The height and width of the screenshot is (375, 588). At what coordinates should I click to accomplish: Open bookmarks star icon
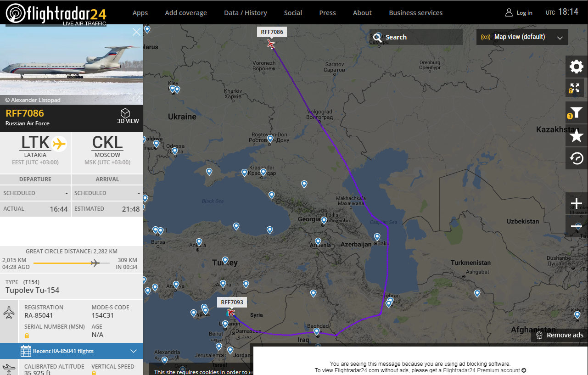tap(576, 136)
